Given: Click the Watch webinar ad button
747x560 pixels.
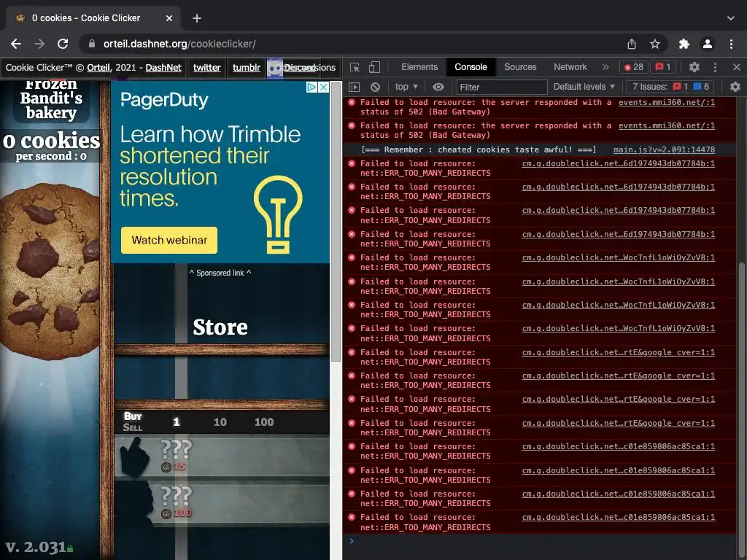Looking at the screenshot, I should point(169,240).
